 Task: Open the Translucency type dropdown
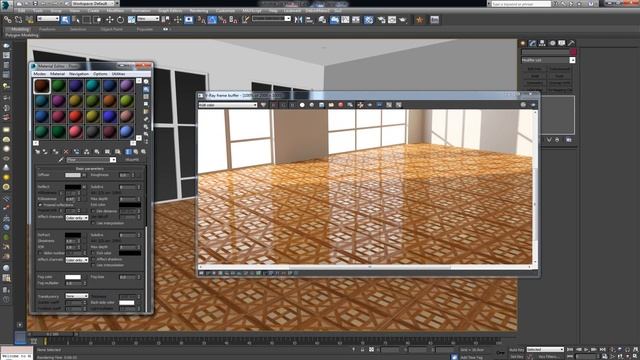[77, 296]
